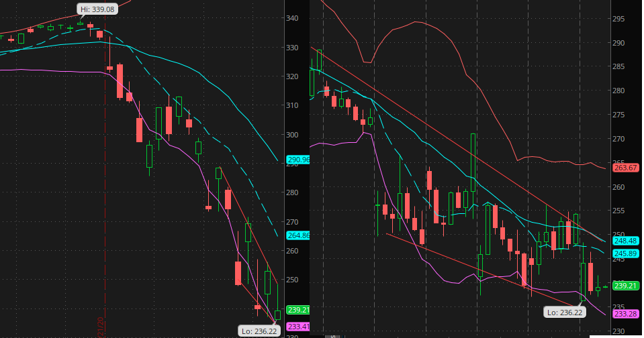Viewport: 644px width, 338px height.
Task: Select the magenta 233.41 price label
Action: coord(297,327)
